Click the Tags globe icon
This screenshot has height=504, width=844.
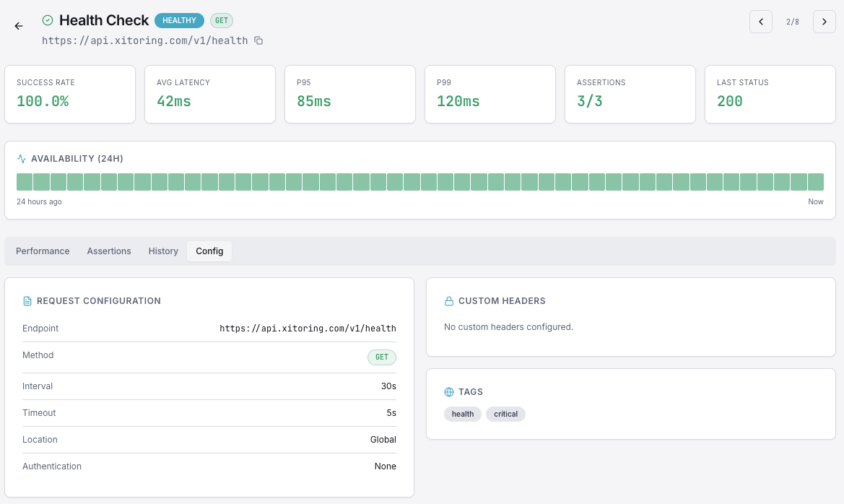pyautogui.click(x=449, y=392)
